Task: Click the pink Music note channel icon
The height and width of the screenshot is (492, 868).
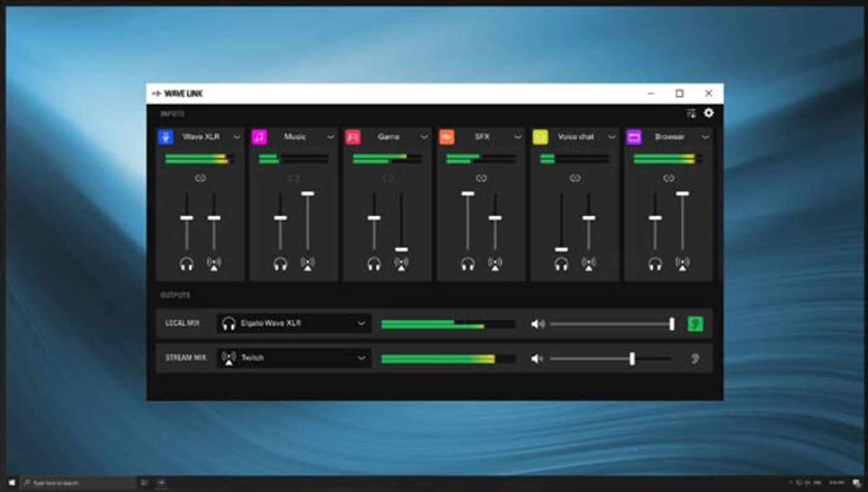Action: tap(259, 137)
